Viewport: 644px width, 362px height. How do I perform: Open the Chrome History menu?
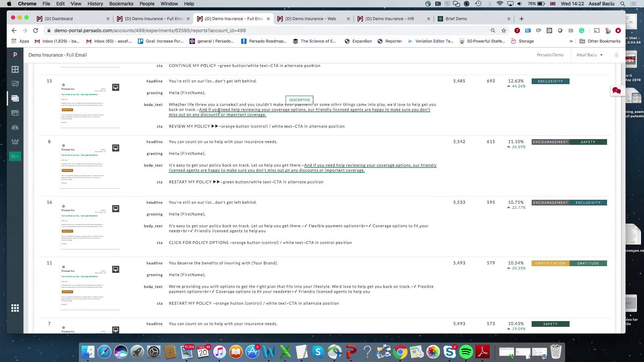coord(95,4)
